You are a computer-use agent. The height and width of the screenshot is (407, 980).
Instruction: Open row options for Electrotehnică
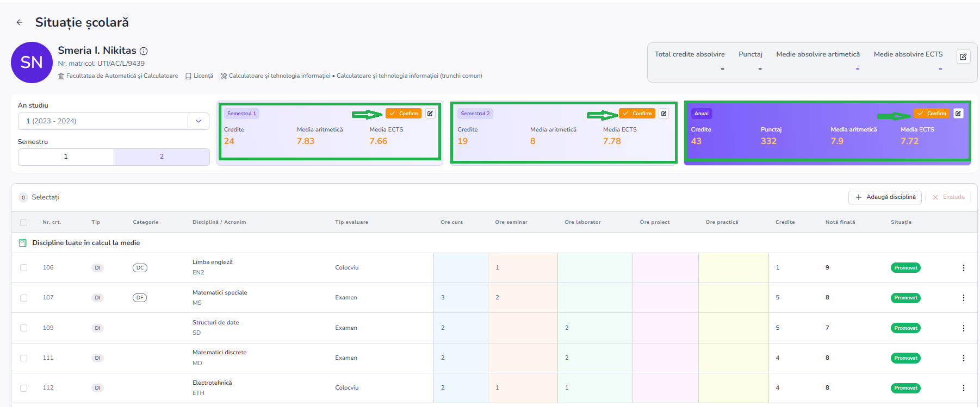(963, 388)
